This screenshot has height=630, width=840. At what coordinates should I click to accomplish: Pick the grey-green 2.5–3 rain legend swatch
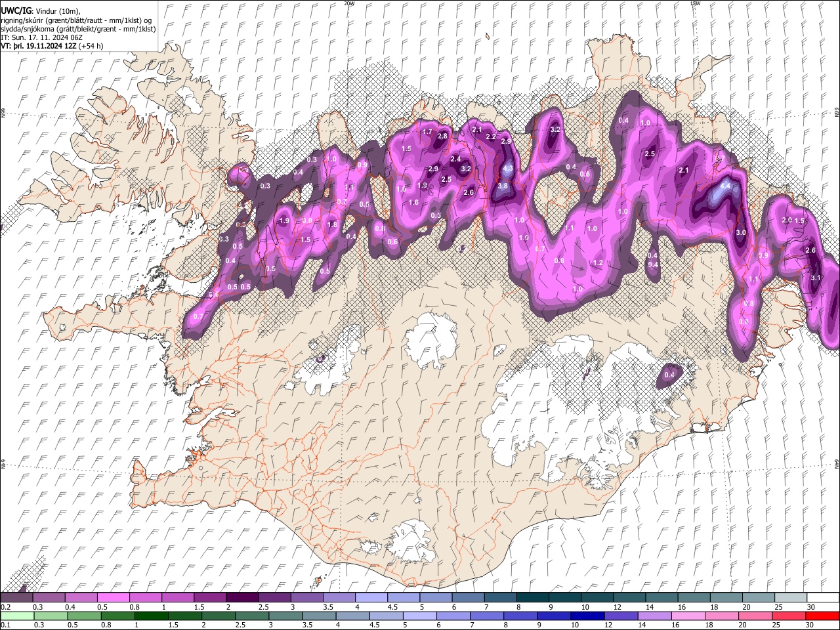coord(252,616)
